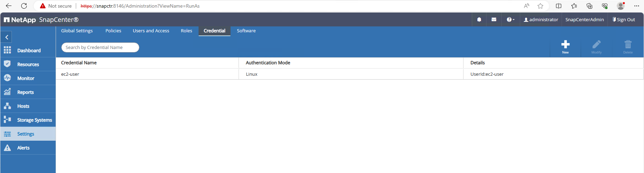Image resolution: width=644 pixels, height=173 pixels.
Task: Open the browser Favorites list icon
Action: (574, 6)
